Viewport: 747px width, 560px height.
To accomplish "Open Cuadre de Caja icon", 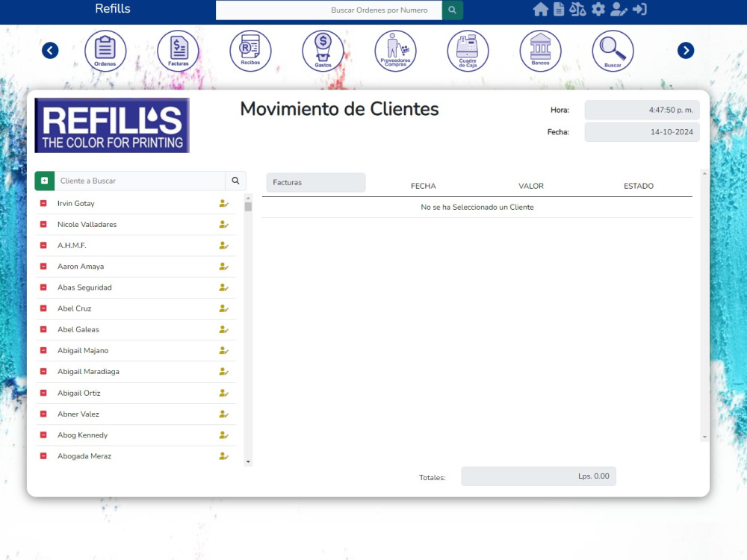I will pyautogui.click(x=468, y=51).
